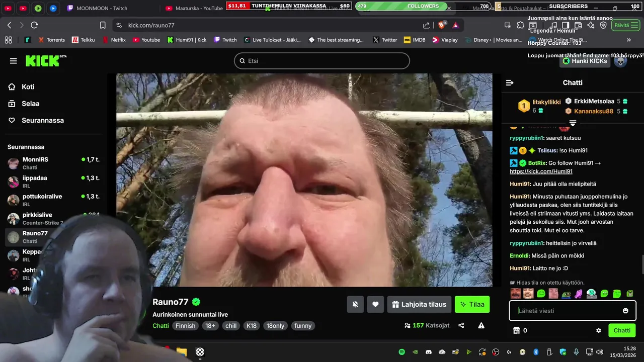Open the kick.com/Humi91 link in chat

[541, 171]
